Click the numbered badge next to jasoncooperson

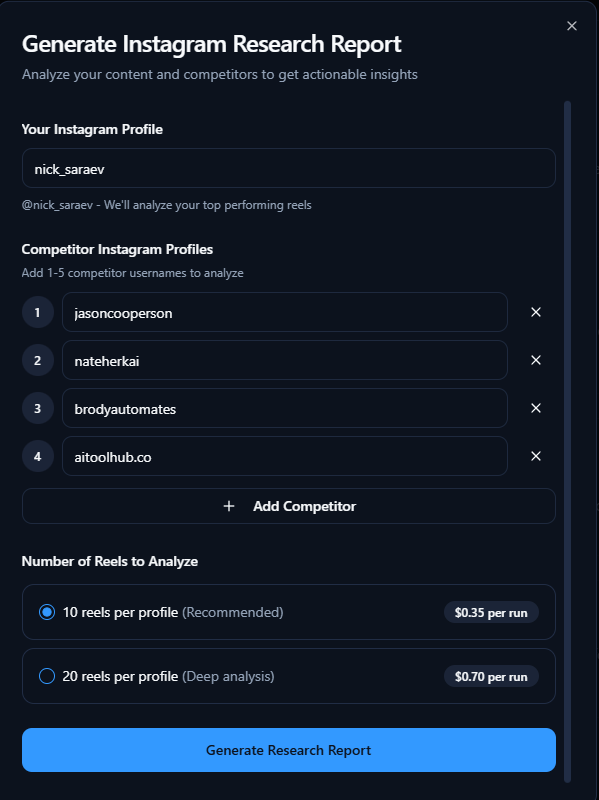coord(37,312)
